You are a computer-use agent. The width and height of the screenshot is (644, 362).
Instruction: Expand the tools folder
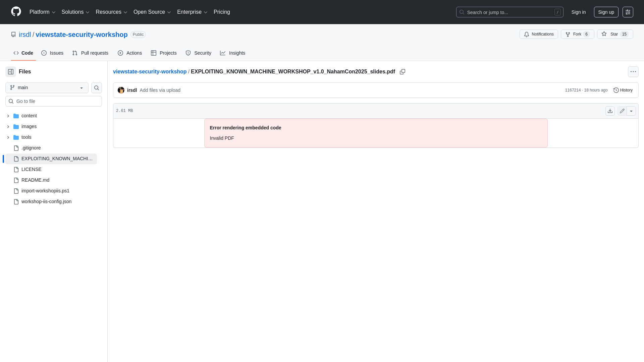[8, 137]
